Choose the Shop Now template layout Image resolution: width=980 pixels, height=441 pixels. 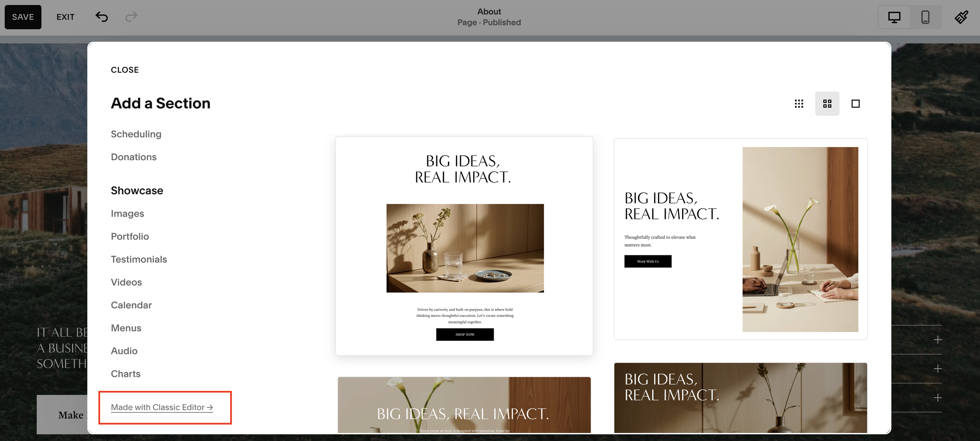[x=464, y=246]
